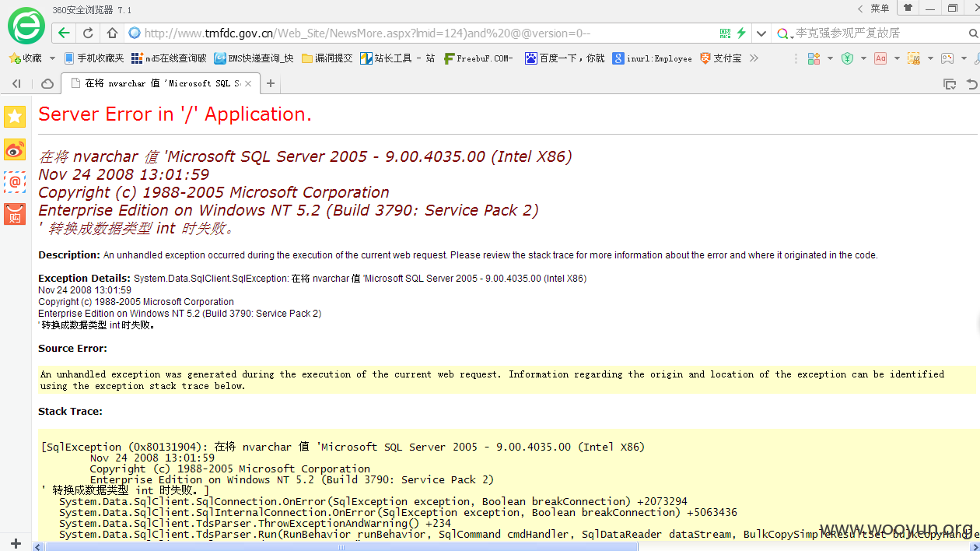Click the tab list window icon
This screenshot has height=551, width=980.
950,83
